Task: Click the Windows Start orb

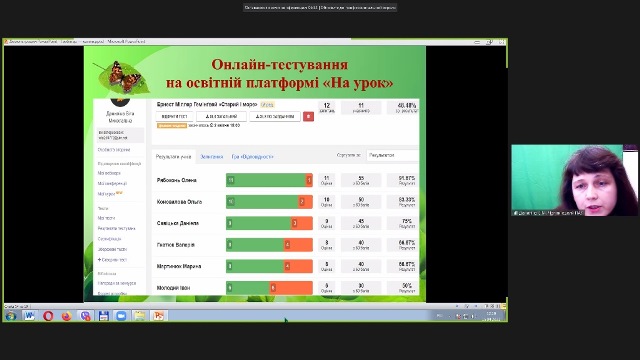Action: tap(11, 316)
